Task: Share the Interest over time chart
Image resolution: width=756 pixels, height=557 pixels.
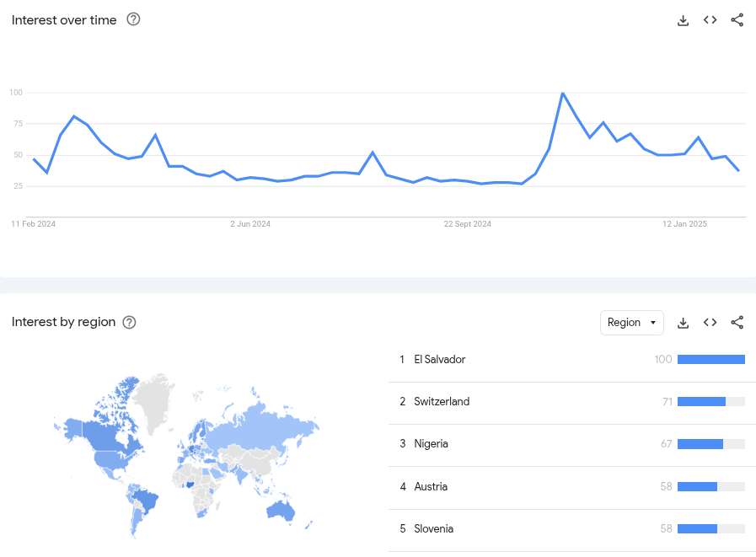Action: point(737,19)
